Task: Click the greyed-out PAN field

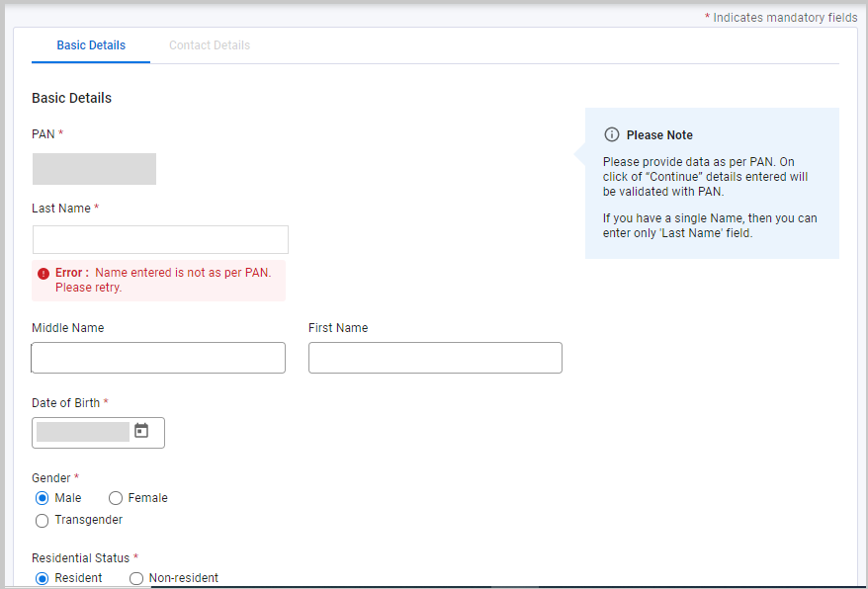Action: [x=94, y=169]
